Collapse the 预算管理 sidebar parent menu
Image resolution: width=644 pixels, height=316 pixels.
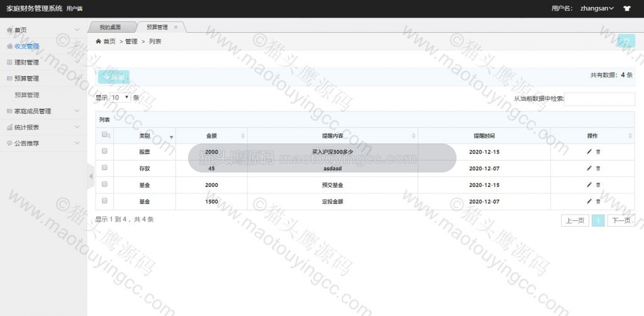click(x=43, y=79)
